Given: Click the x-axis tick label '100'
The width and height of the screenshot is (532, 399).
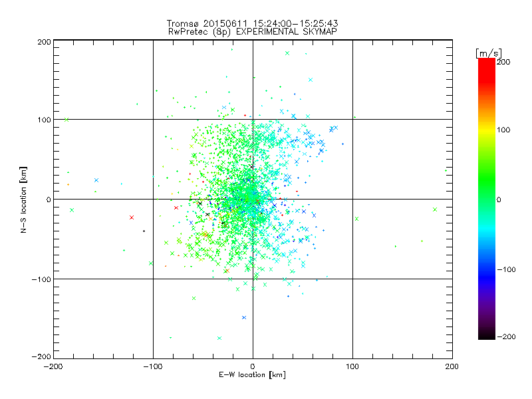Looking at the screenshot, I should (352, 366).
